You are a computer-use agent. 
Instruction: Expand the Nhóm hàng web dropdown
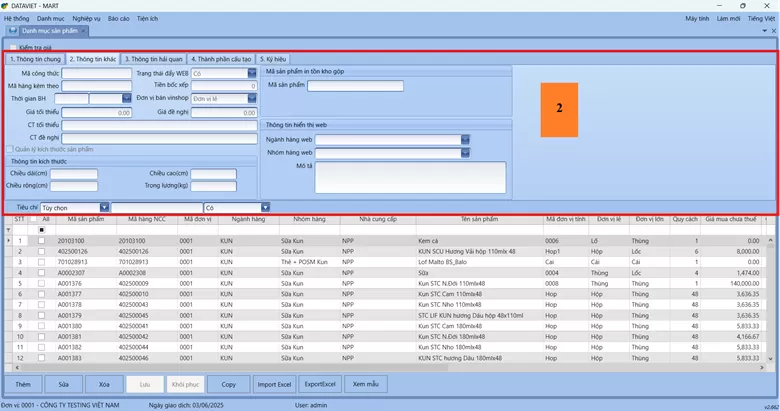[x=465, y=153]
